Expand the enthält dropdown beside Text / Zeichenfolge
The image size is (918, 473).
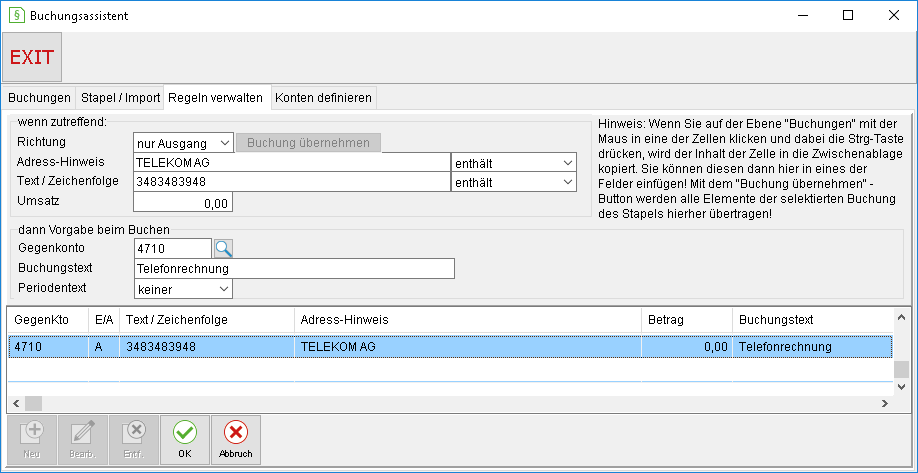(x=513, y=183)
